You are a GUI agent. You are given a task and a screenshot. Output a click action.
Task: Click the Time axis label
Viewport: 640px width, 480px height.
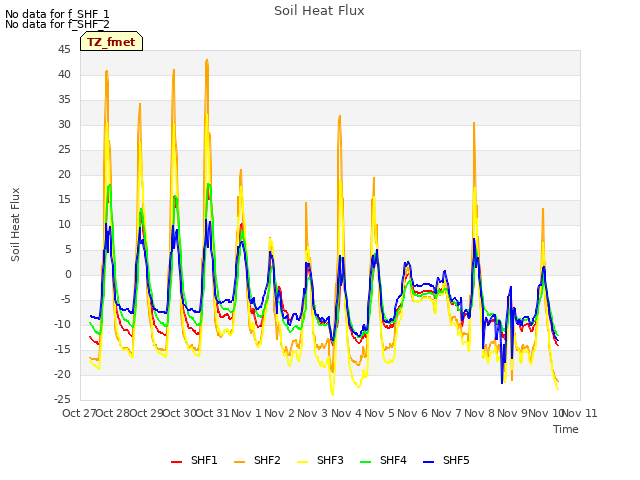point(566,429)
